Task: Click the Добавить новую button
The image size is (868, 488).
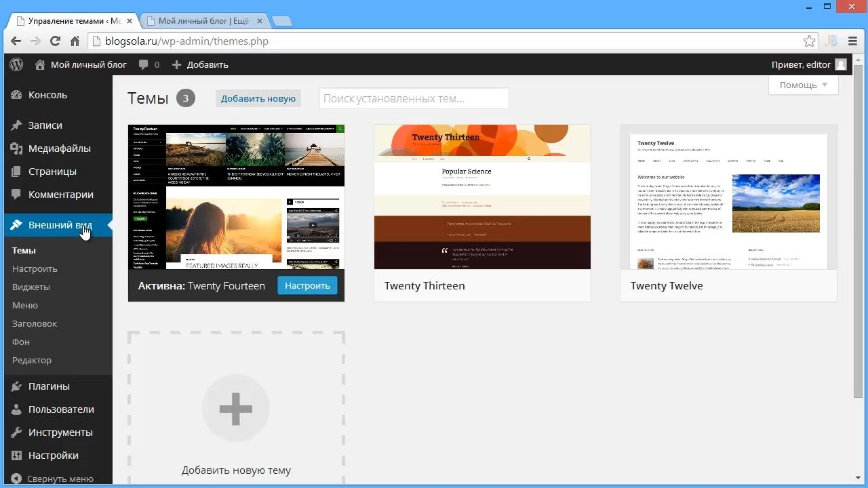Action: (x=258, y=98)
